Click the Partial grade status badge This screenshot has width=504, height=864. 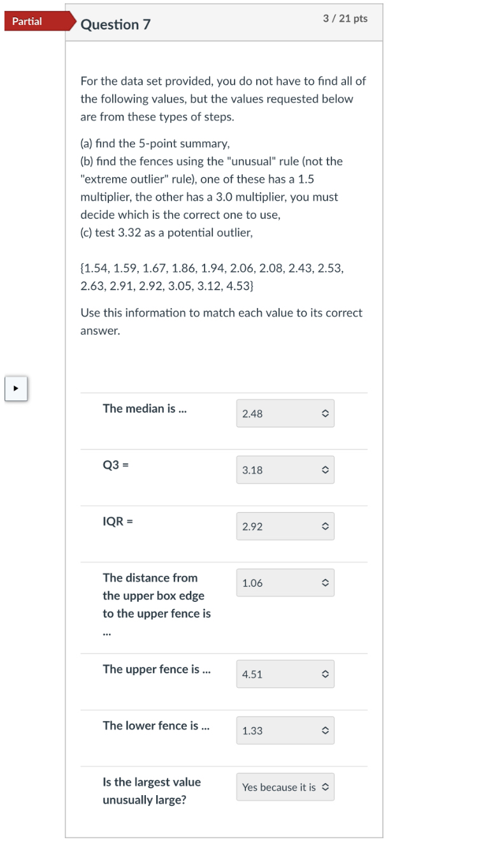pos(26,21)
